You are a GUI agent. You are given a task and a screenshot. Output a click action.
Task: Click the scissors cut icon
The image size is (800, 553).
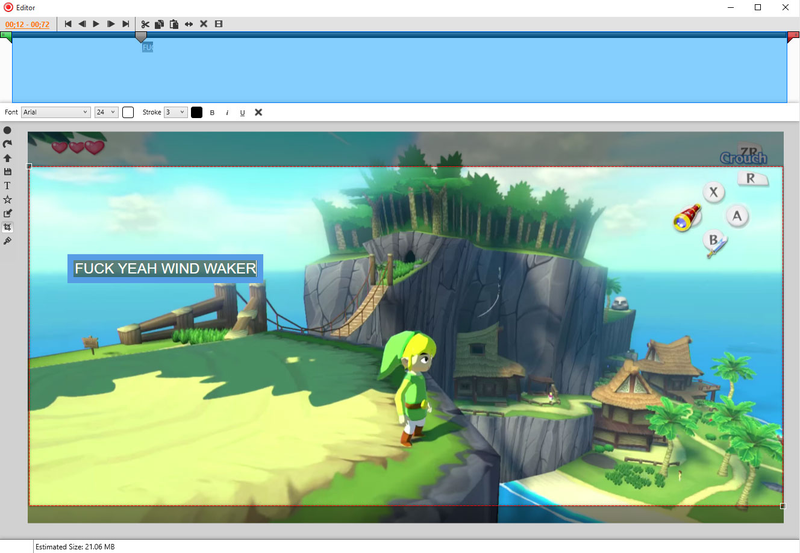point(145,24)
